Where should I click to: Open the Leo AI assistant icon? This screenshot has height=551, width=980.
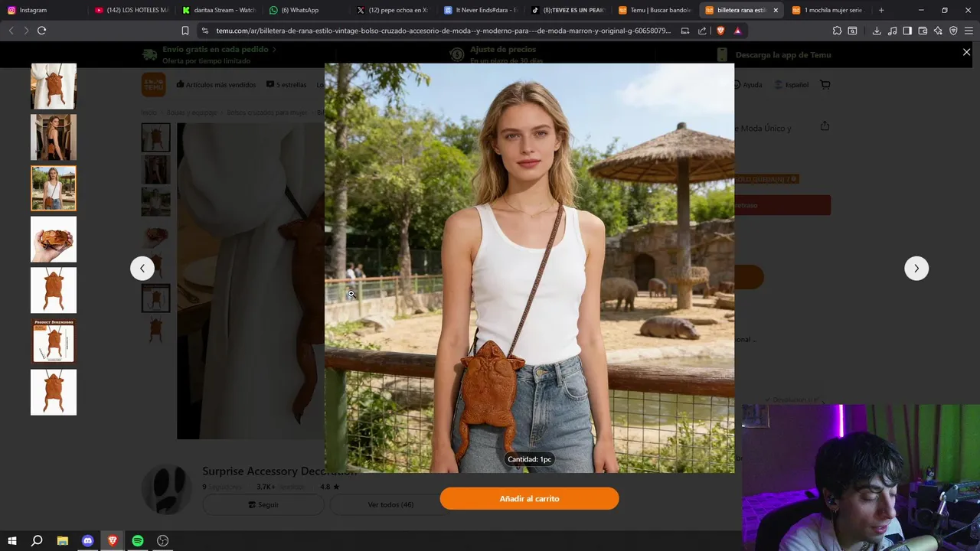938,31
